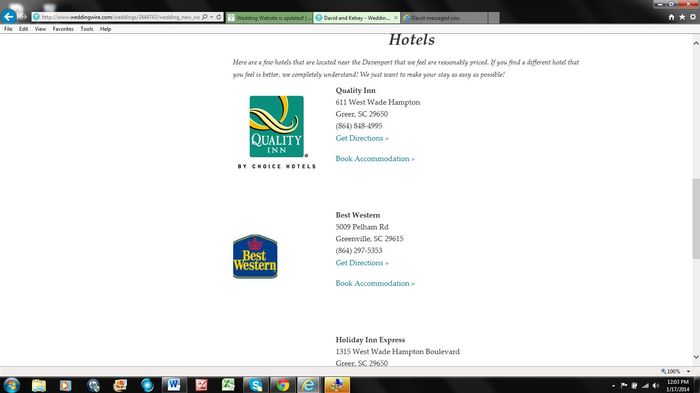Click the phone number (864) 848-4995

[x=359, y=126]
